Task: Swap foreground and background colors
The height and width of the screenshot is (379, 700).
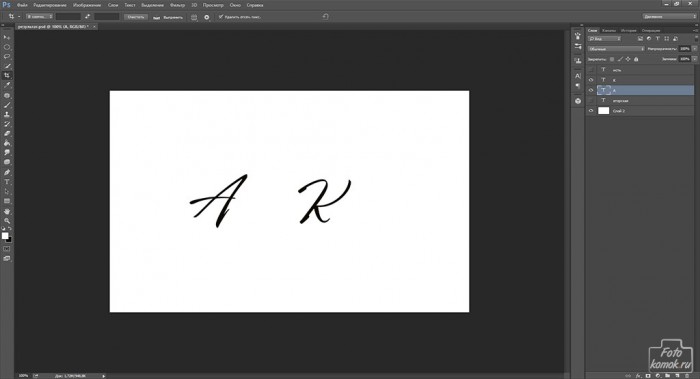Action: pos(10,229)
